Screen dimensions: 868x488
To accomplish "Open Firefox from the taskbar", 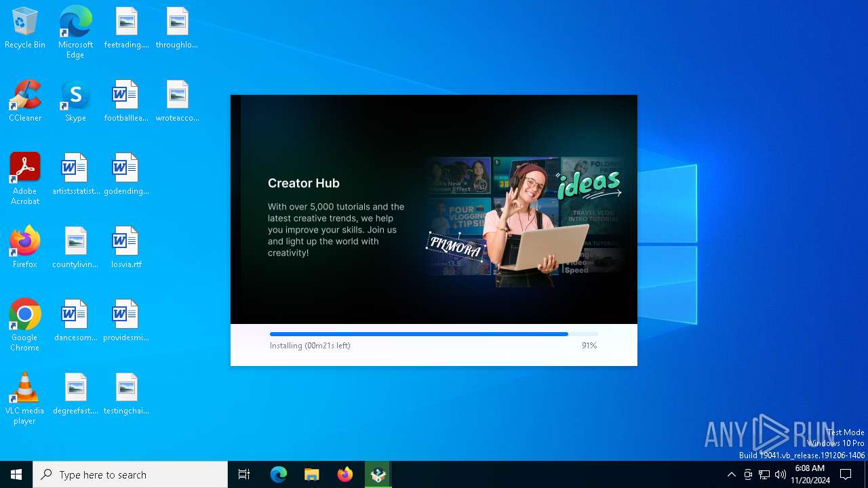I will click(x=345, y=474).
